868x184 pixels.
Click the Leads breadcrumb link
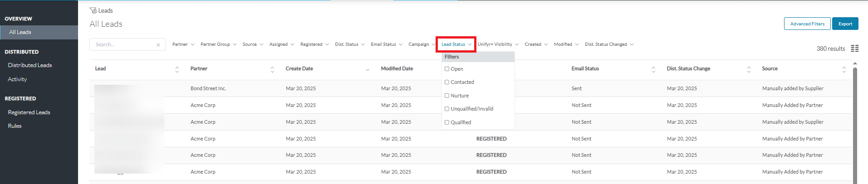(106, 10)
